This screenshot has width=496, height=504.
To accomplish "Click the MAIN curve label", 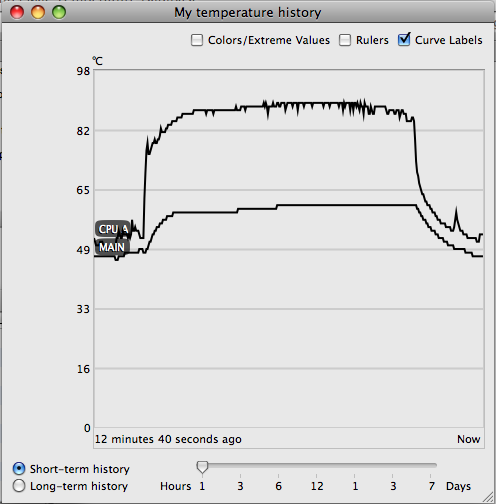I will pos(112,247).
